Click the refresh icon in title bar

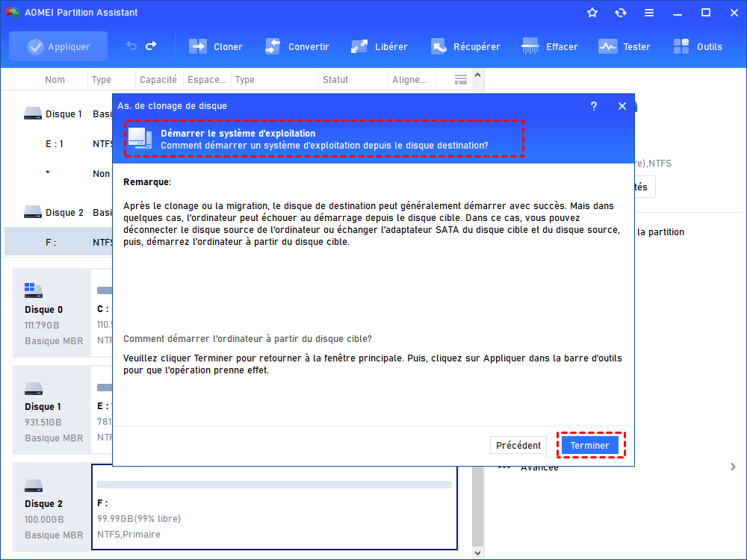(x=620, y=13)
